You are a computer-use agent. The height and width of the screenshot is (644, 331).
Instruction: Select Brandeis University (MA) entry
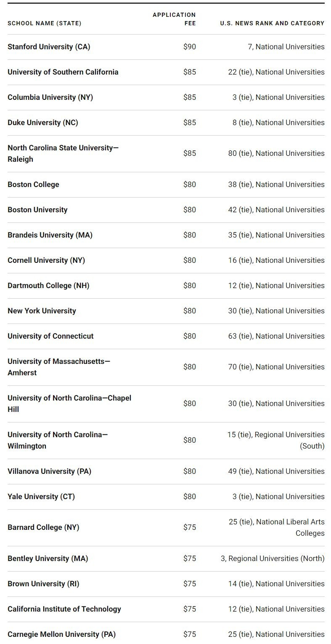[50, 235]
